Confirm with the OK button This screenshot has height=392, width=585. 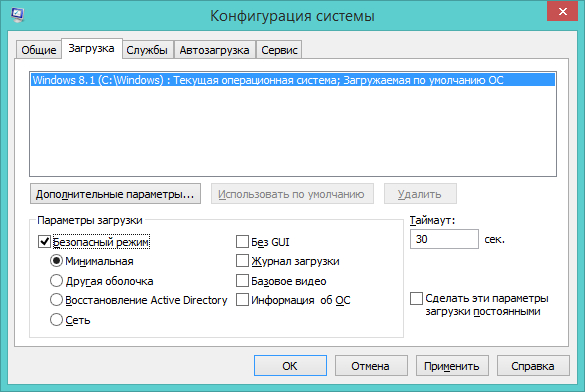point(290,366)
